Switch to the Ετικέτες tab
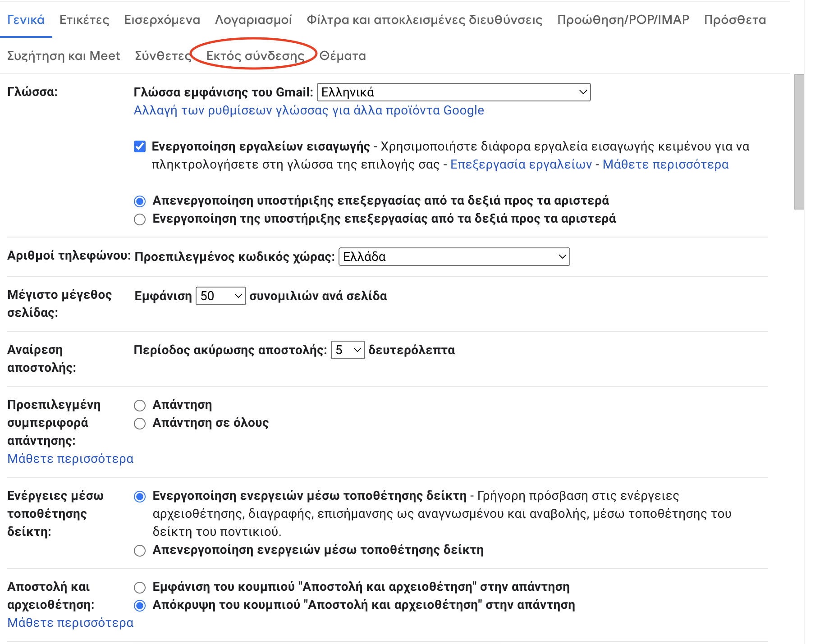The image size is (815, 644). point(84,20)
